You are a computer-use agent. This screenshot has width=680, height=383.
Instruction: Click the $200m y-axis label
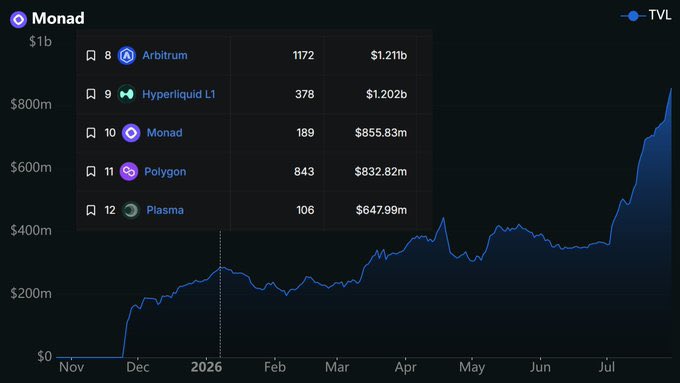[31, 294]
